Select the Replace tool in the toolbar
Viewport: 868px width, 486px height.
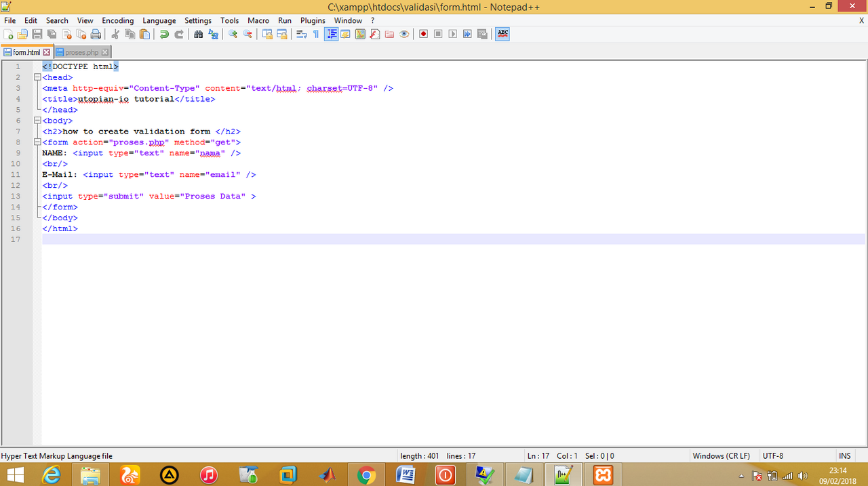[x=212, y=33]
